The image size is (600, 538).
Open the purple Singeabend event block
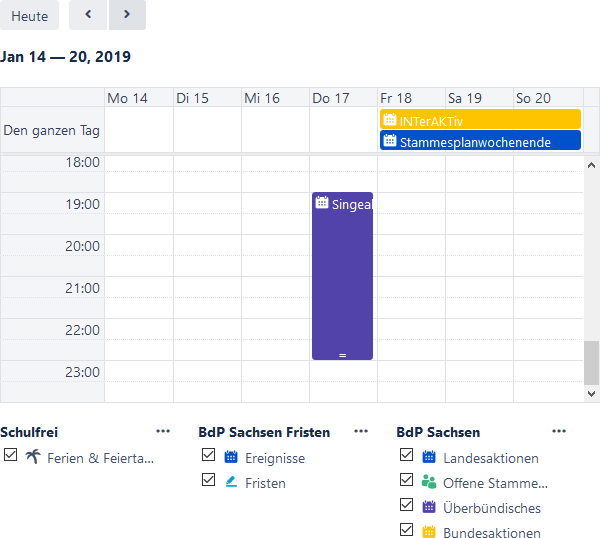click(342, 280)
